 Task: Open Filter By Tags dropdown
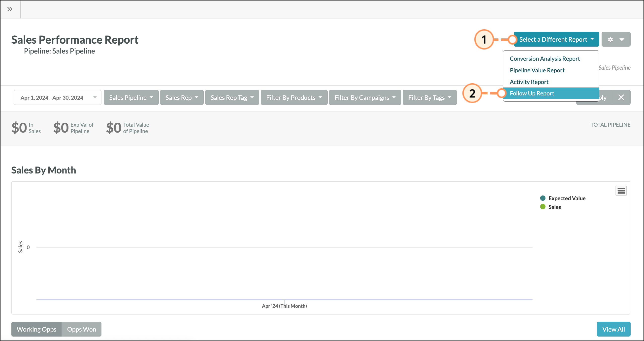tap(429, 97)
